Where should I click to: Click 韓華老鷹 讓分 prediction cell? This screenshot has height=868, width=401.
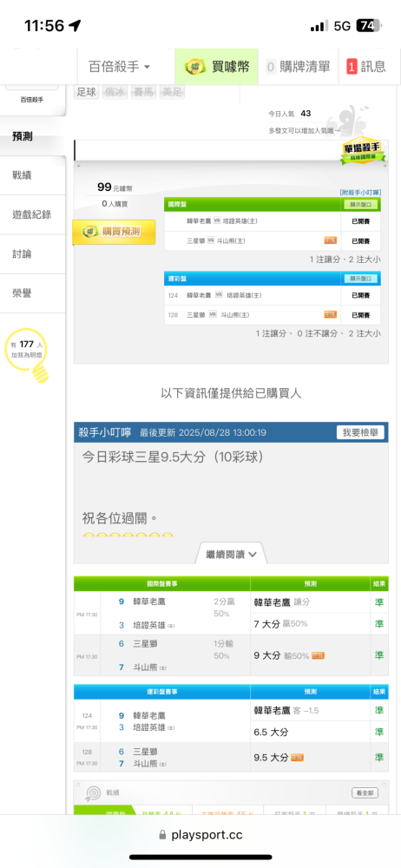pyautogui.click(x=311, y=602)
